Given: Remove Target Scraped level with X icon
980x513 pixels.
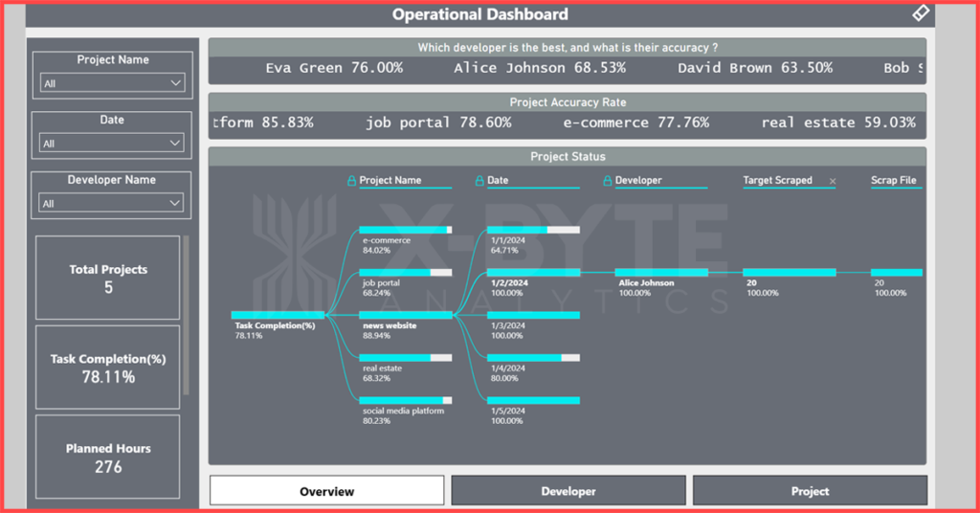Looking at the screenshot, I should [x=832, y=181].
